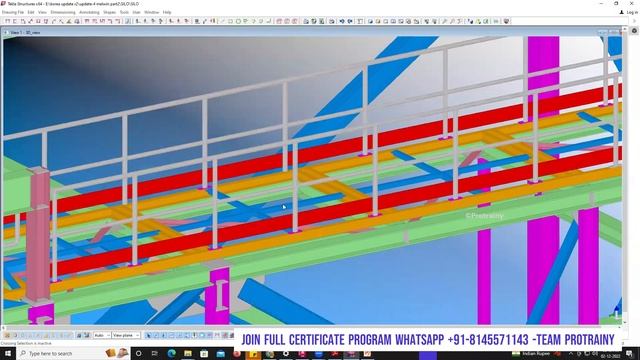The image size is (640, 360).
Task: Open the side pane gear icon
Action: tap(634, 31)
